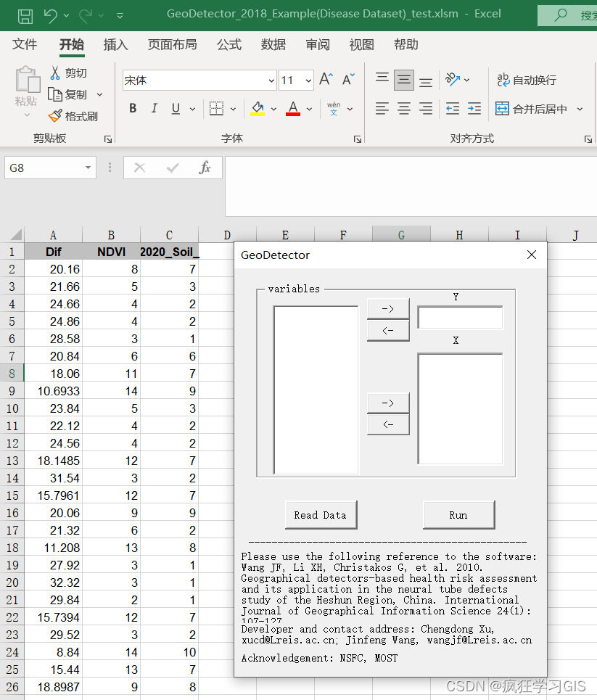Screen dimensions: 597x700
Task: Click the -> button next to Y
Action: click(388, 309)
